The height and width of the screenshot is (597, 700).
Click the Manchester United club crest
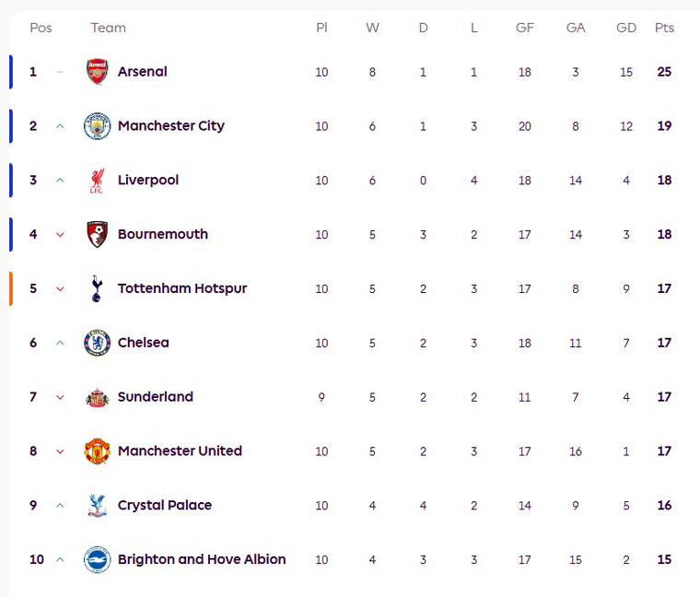pyautogui.click(x=97, y=451)
